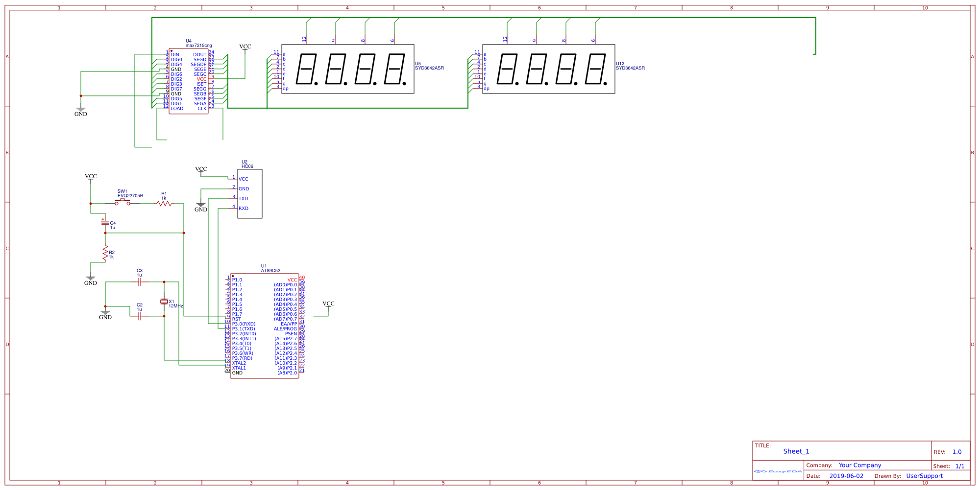Click the XTAL1 pin label on U1
The height and width of the screenshot is (490, 980).
239,368
